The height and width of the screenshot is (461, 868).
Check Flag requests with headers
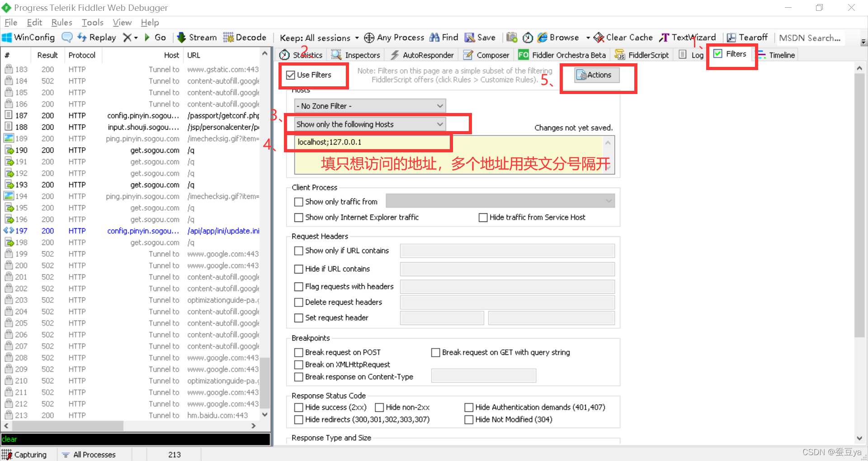point(299,287)
